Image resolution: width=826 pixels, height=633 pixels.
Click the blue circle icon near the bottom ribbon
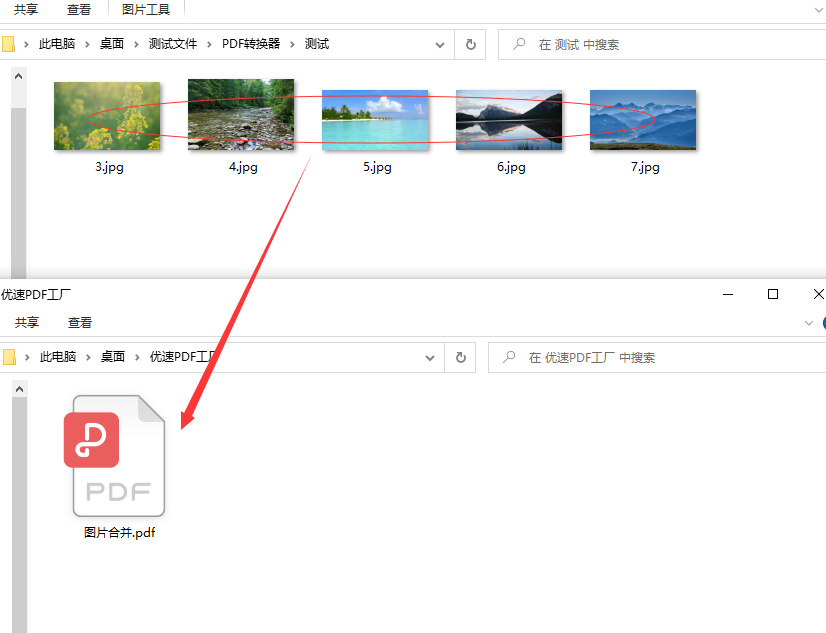(x=822, y=323)
